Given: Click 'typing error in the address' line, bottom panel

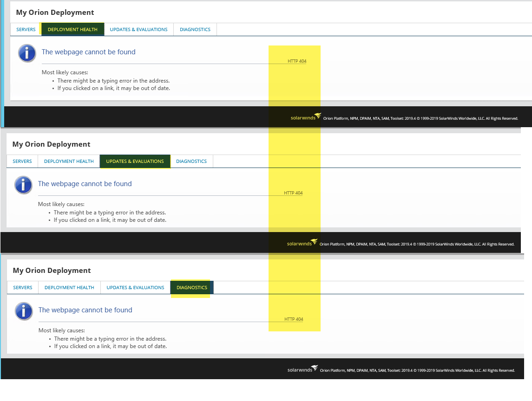Looking at the screenshot, I should tap(110, 339).
